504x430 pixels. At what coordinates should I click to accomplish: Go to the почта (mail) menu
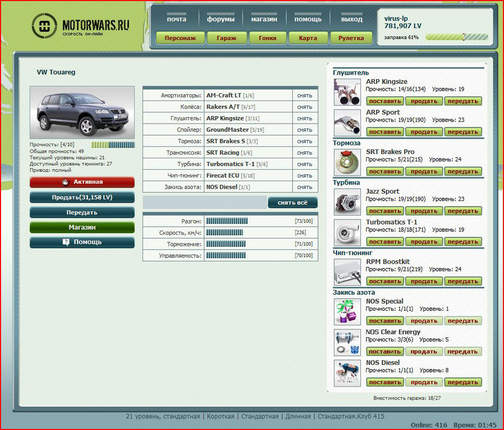pos(177,18)
